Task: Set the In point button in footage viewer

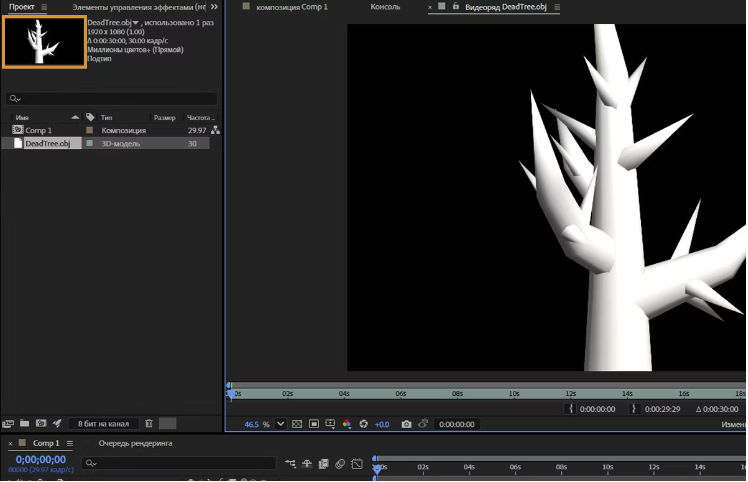Action: [x=571, y=409]
